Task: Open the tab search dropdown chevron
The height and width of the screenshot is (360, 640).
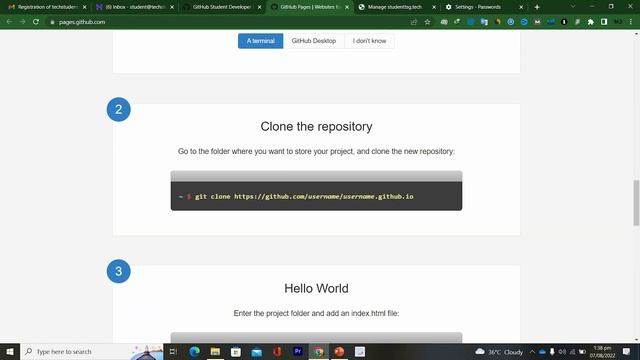Action: click(573, 7)
